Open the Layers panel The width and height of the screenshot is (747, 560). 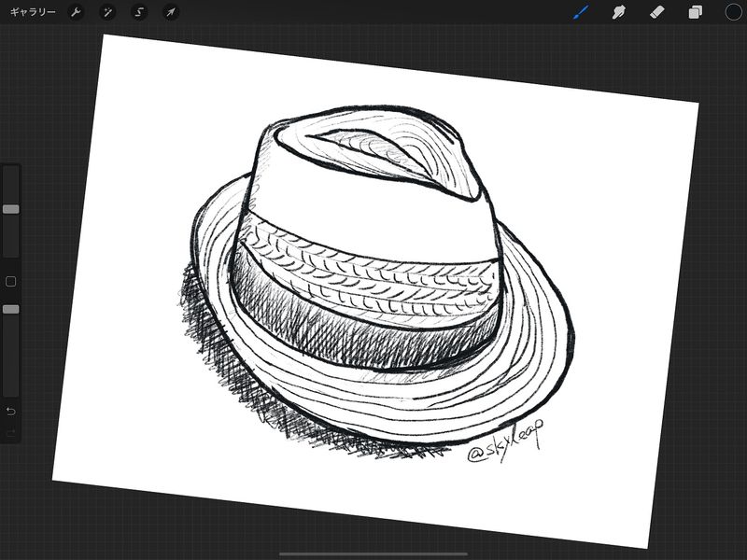(x=695, y=12)
